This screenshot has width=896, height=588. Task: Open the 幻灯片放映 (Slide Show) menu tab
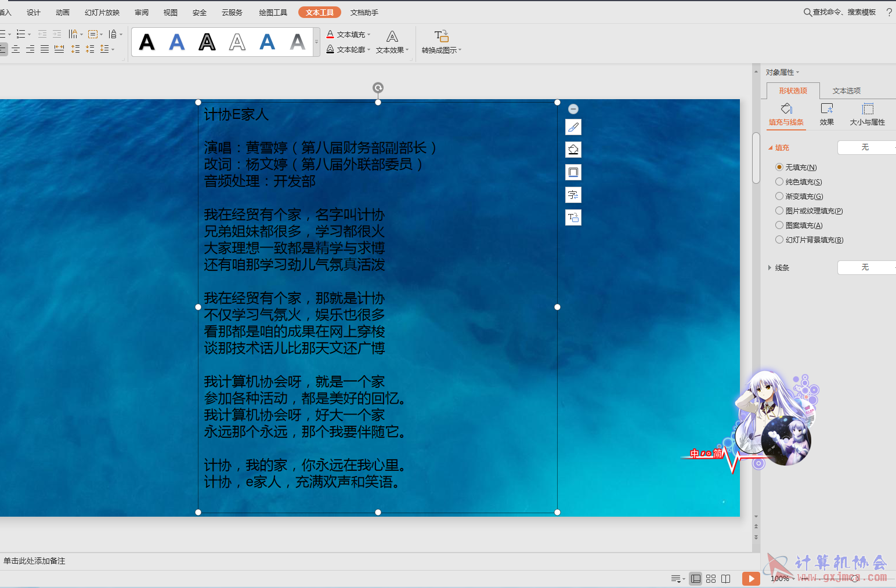102,12
